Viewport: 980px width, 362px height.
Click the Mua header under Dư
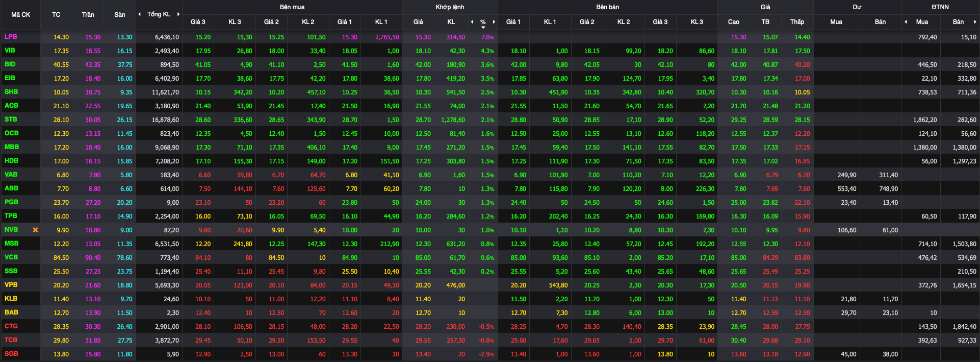[836, 22]
